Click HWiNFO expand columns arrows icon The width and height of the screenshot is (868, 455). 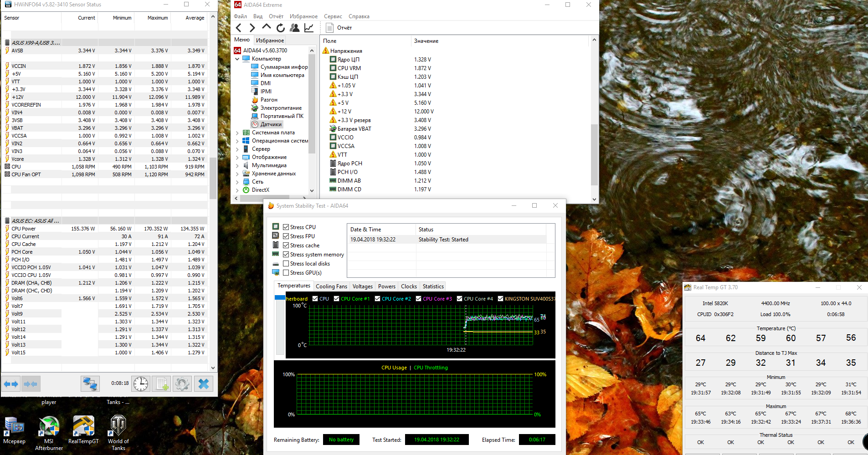tap(11, 384)
